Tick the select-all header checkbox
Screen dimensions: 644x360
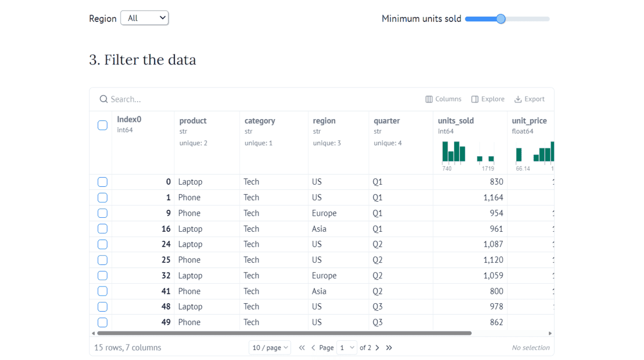coord(103,126)
